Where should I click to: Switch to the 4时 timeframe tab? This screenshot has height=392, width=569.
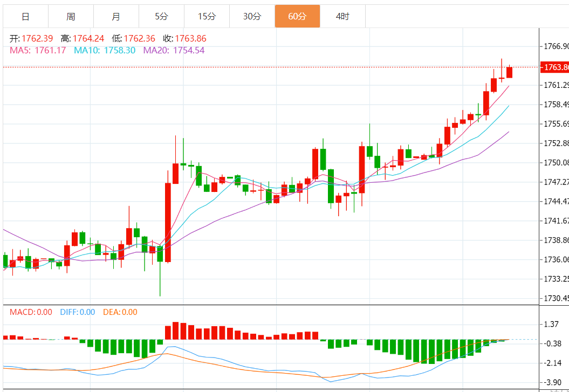click(x=342, y=16)
